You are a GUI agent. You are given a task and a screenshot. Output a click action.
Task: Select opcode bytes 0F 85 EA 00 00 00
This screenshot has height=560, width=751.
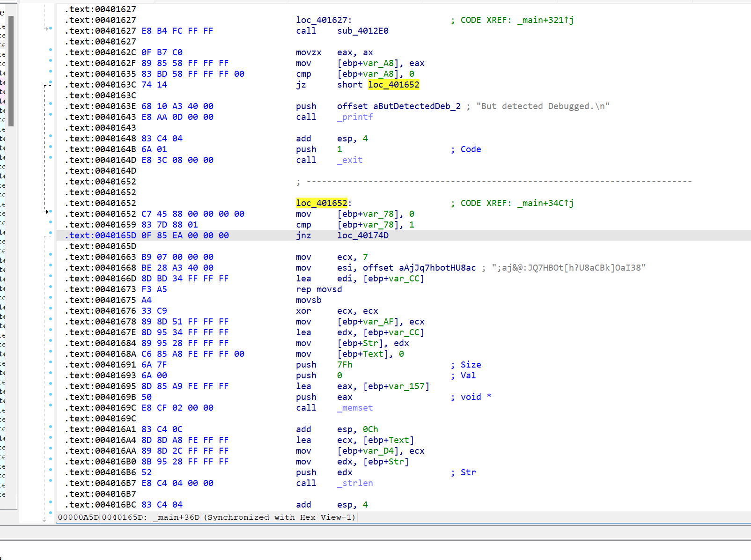coord(185,236)
